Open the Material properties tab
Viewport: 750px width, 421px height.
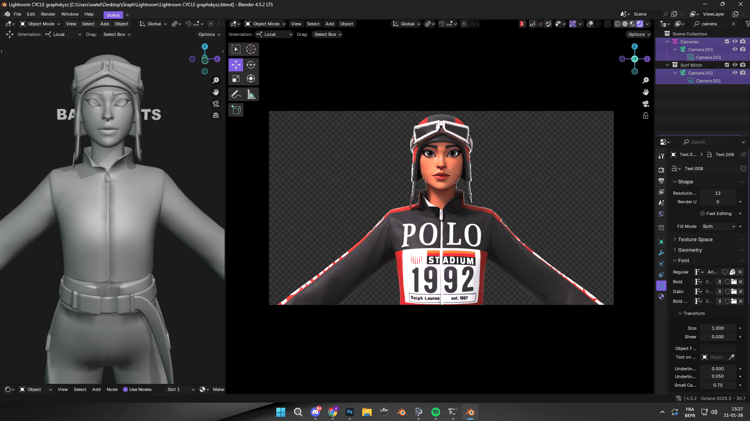point(661,297)
